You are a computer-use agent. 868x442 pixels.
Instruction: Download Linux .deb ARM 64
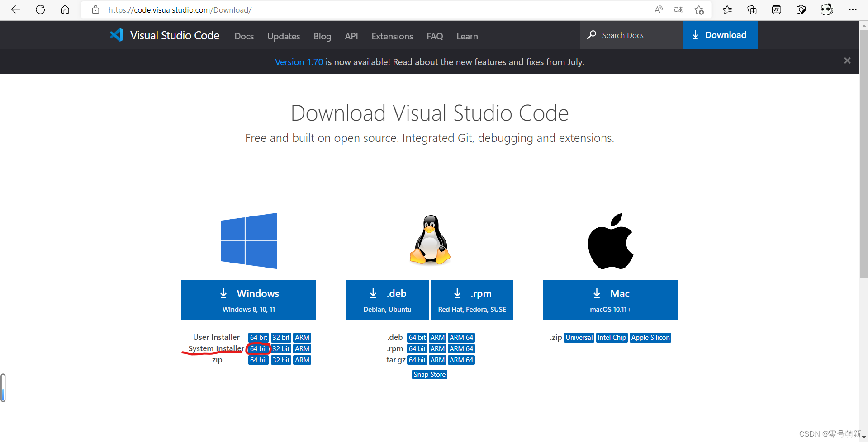pyautogui.click(x=461, y=338)
